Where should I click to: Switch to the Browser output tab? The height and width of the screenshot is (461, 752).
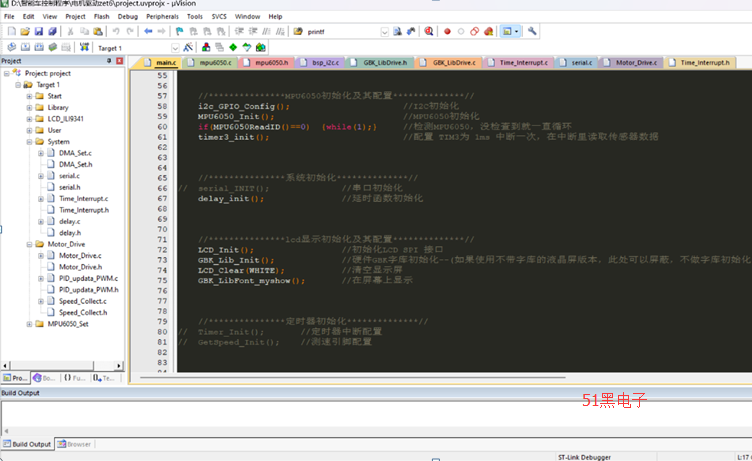(74, 444)
